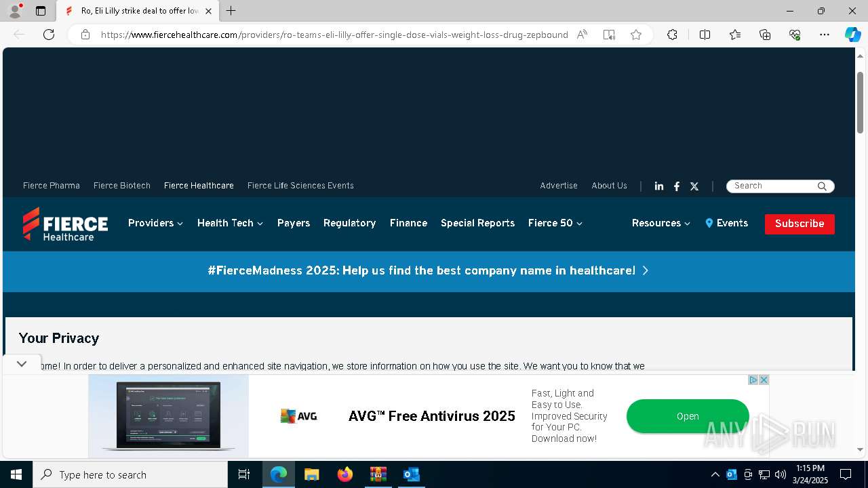The width and height of the screenshot is (868, 488).
Task: Click the read aloud icon
Action: point(582,35)
